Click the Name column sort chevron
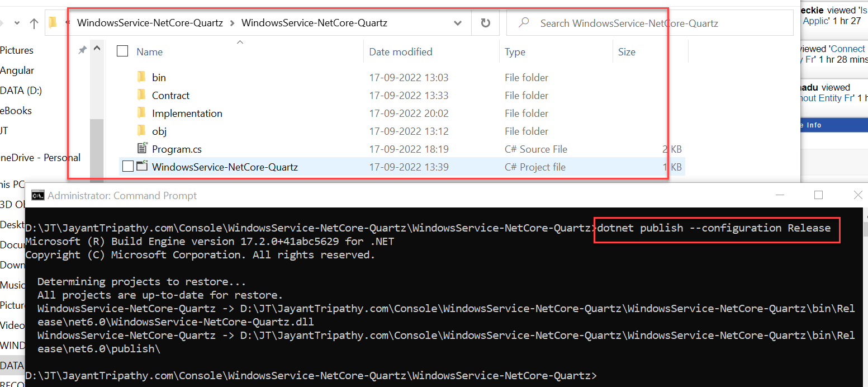 pos(240,41)
